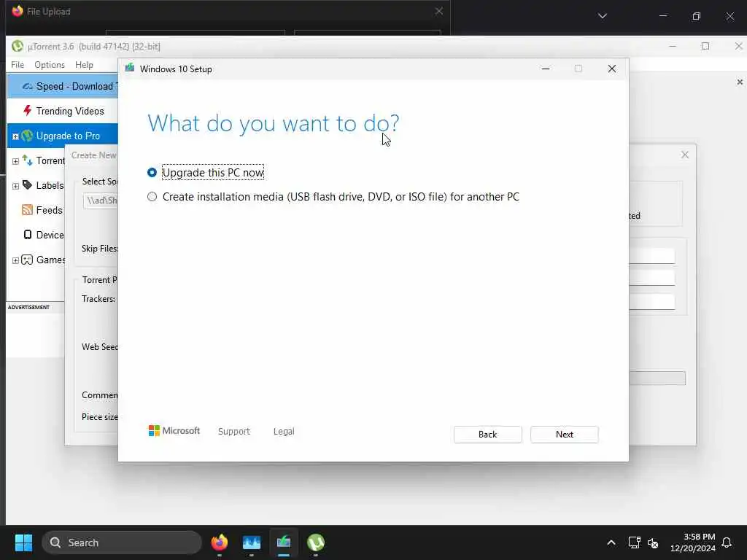Screen dimensions: 747x560
Task: Click the network display tray icon
Action: tap(634, 542)
